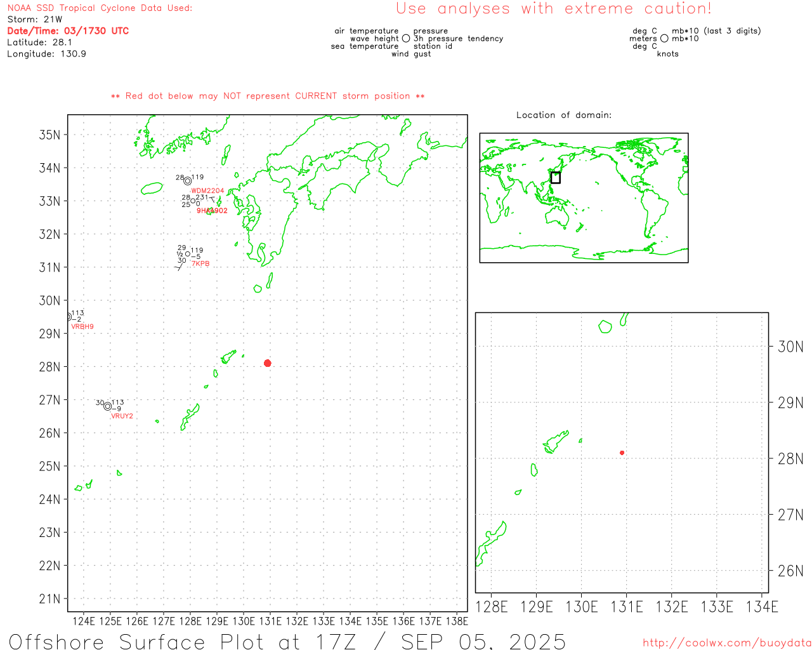Click the 'Date/Time: 03/1730 UTC' text

(68, 31)
